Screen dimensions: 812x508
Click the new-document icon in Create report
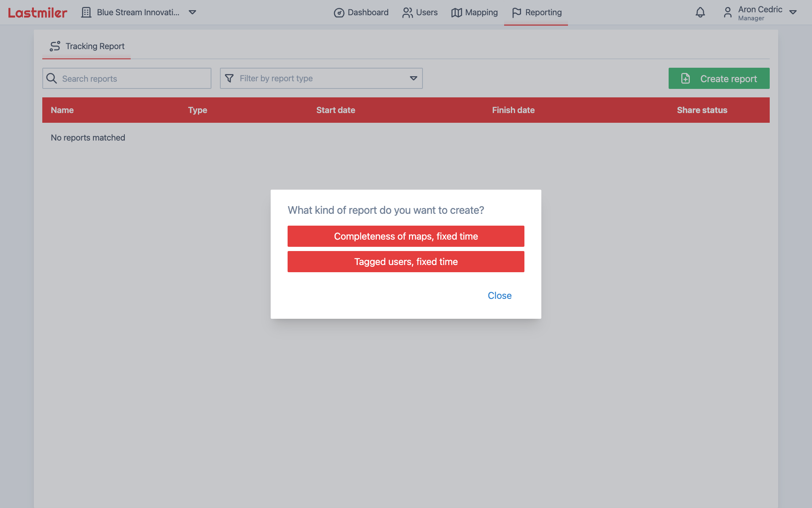coord(686,78)
